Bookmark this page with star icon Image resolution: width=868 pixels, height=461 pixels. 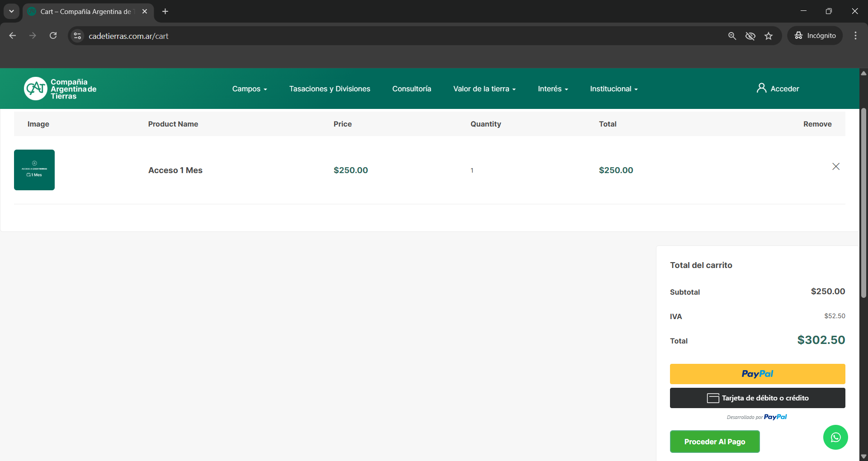pyautogui.click(x=769, y=36)
